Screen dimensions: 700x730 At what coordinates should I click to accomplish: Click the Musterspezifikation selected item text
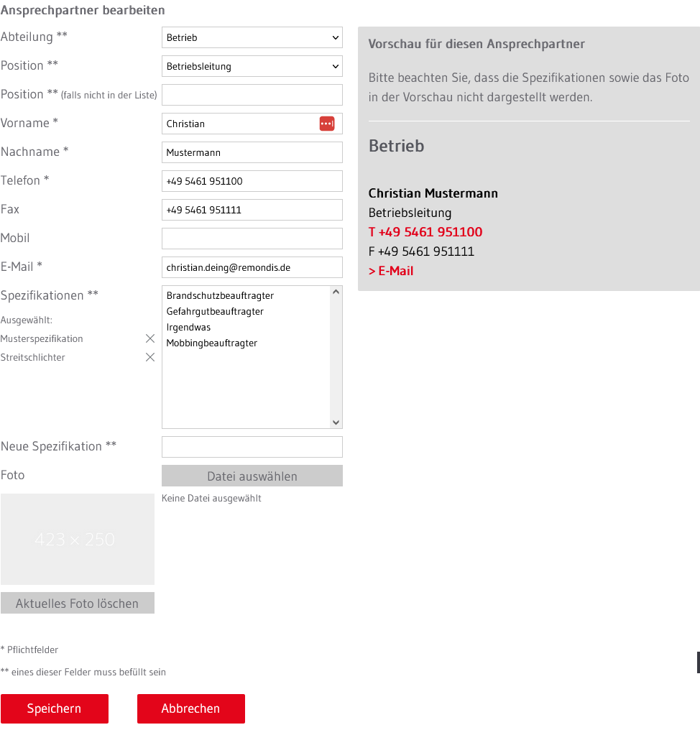[x=42, y=338]
